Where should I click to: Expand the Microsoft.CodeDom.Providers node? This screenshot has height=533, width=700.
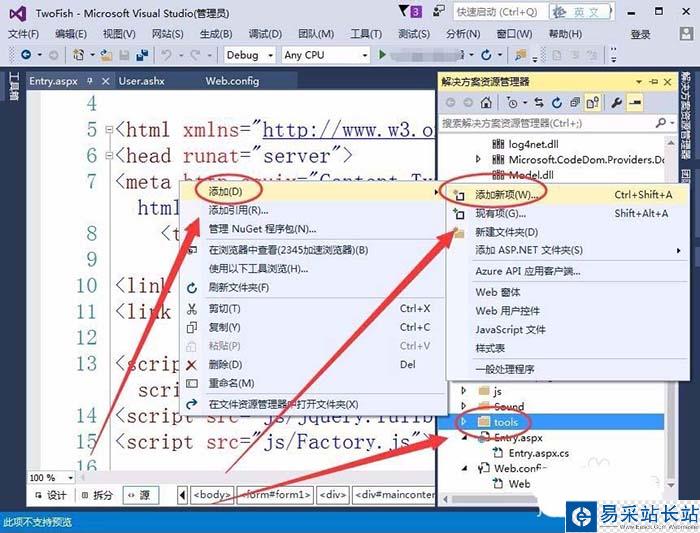(x=478, y=159)
